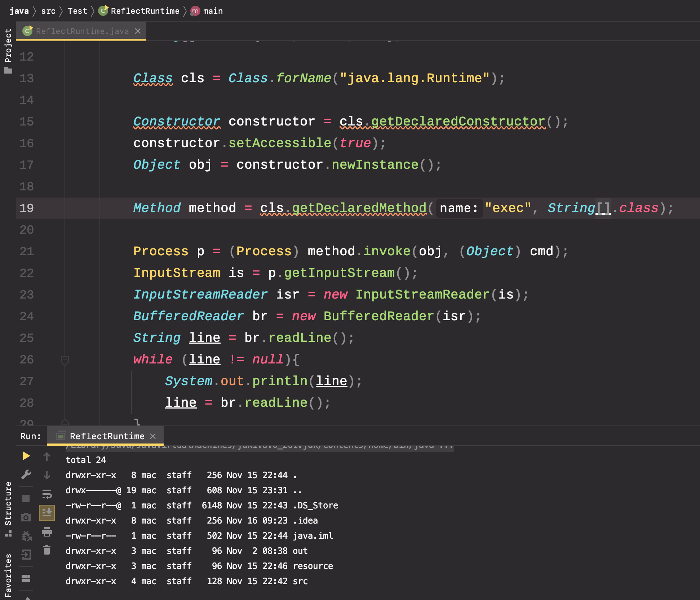Clear console with the trash icon
700x600 pixels.
(47, 550)
